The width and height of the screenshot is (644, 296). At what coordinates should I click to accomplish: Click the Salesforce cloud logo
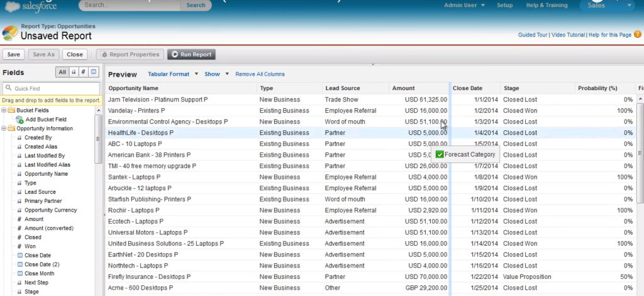(13, 6)
